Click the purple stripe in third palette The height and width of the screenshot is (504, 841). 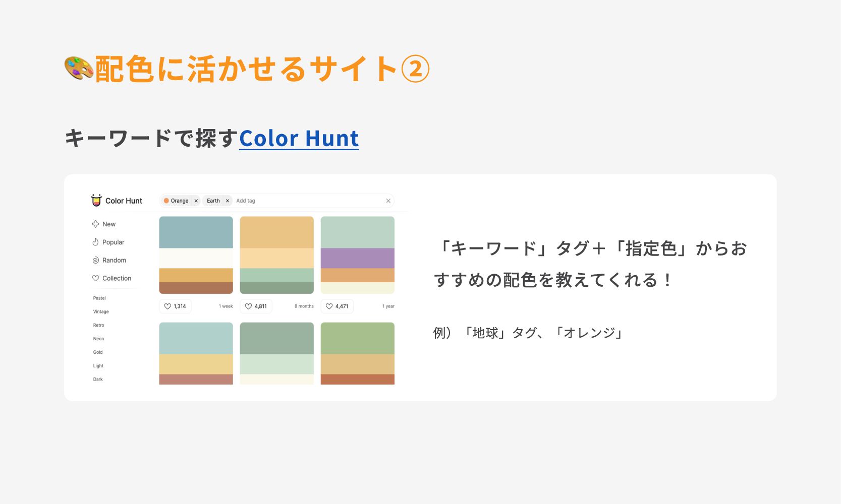(357, 258)
